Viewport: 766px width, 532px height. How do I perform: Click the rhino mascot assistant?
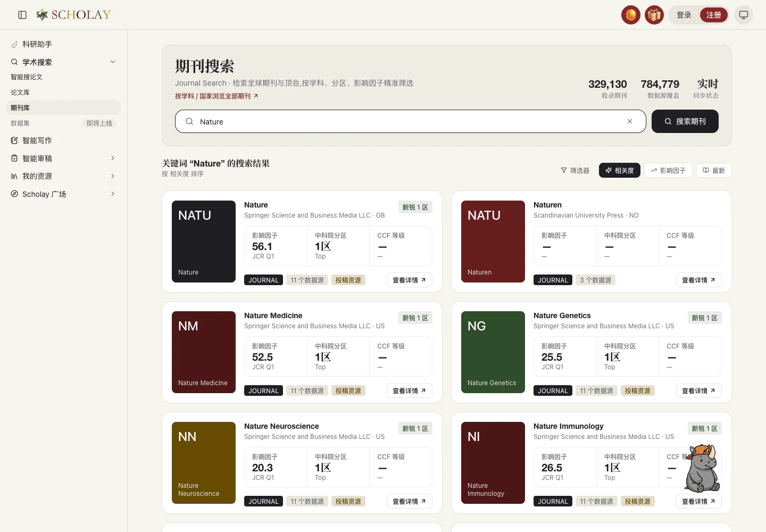coord(702,469)
